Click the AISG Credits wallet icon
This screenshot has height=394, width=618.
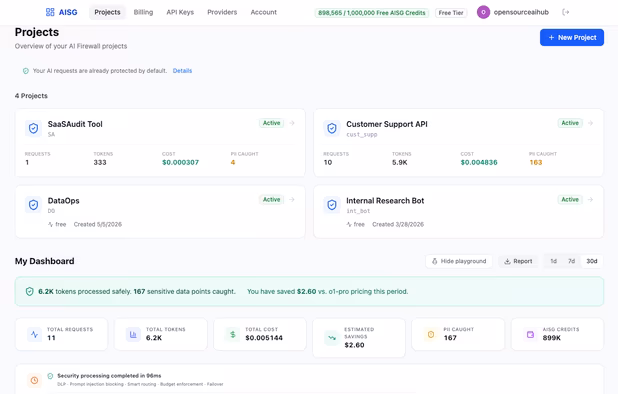[531, 335]
